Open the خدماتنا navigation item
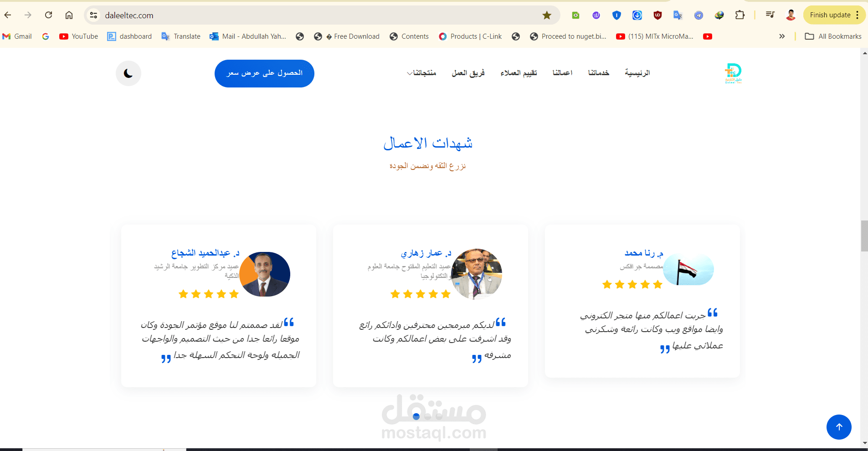 click(x=599, y=73)
